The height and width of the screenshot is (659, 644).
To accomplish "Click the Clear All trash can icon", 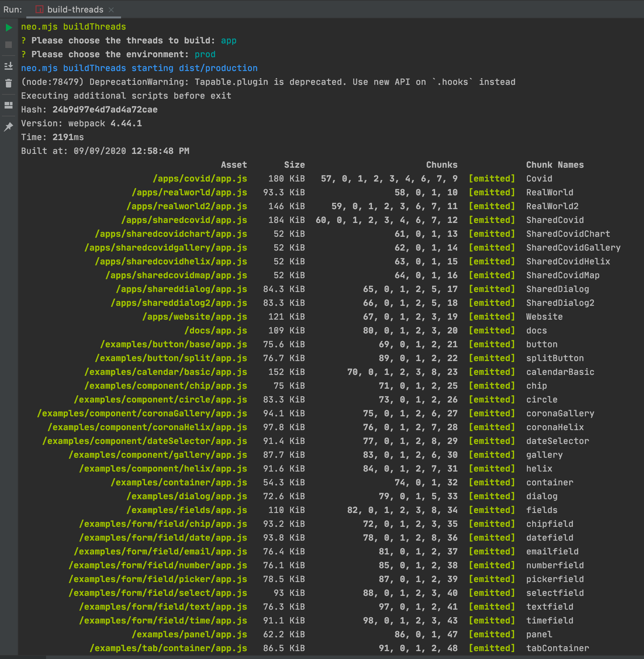I will 9,83.
